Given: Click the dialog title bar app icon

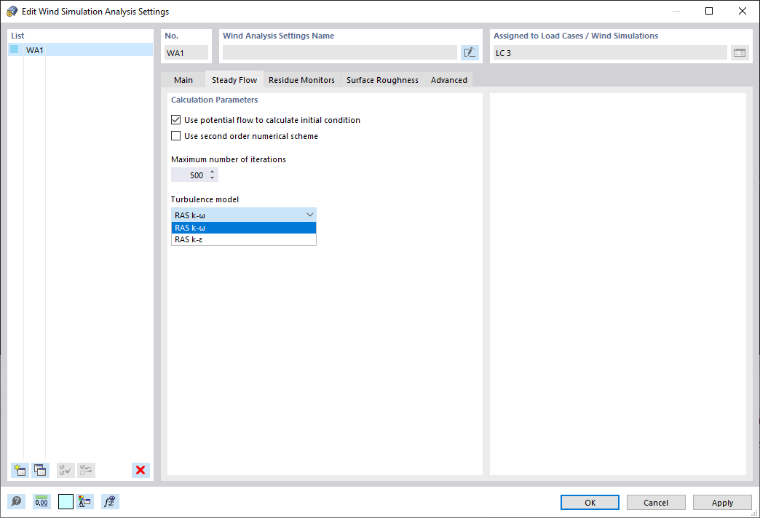Looking at the screenshot, I should click(12, 11).
